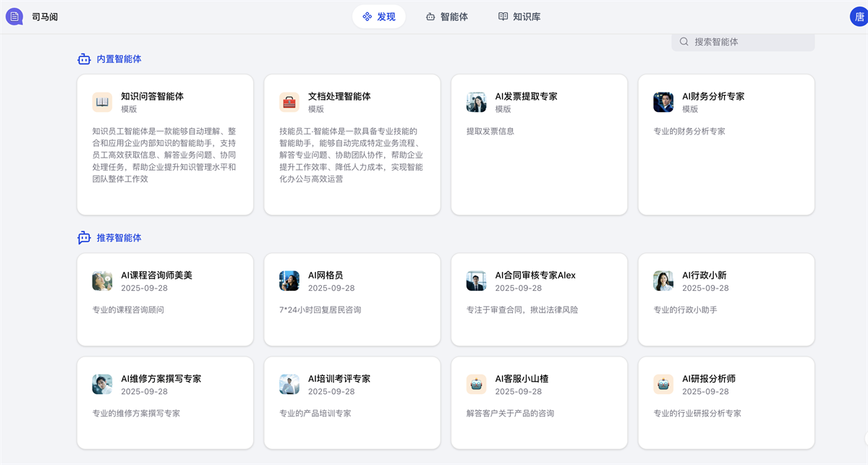
Task: Click the 文档处理智能体 toolbox icon
Action: pos(289,102)
